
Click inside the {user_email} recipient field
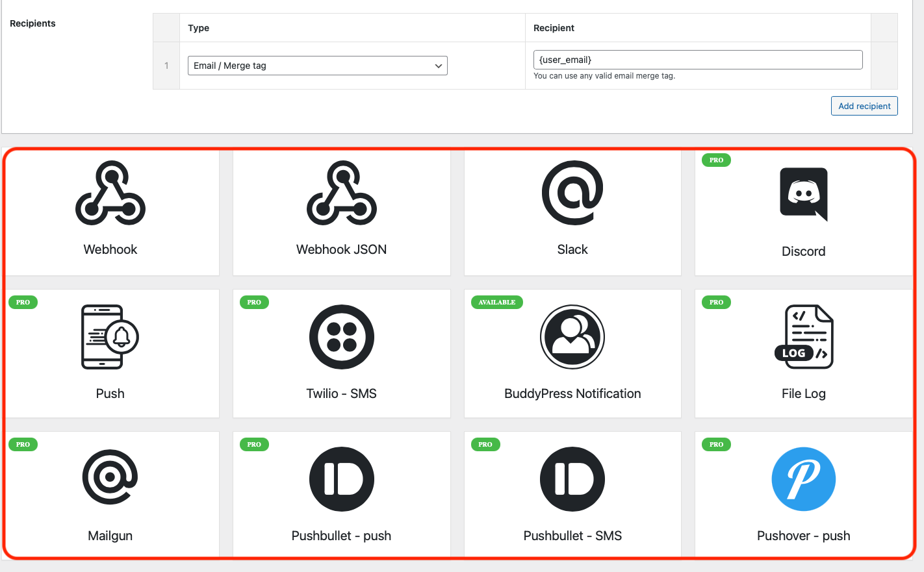tap(698, 59)
